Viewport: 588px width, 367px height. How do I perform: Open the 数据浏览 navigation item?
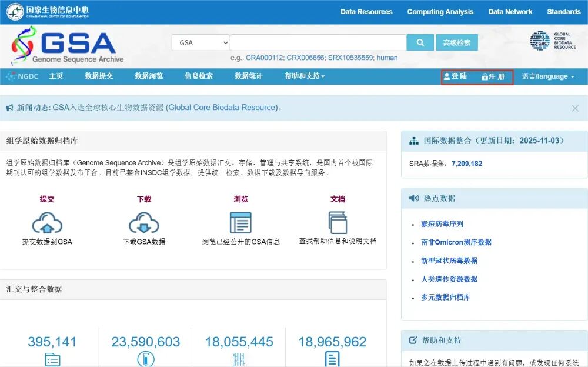[149, 76]
